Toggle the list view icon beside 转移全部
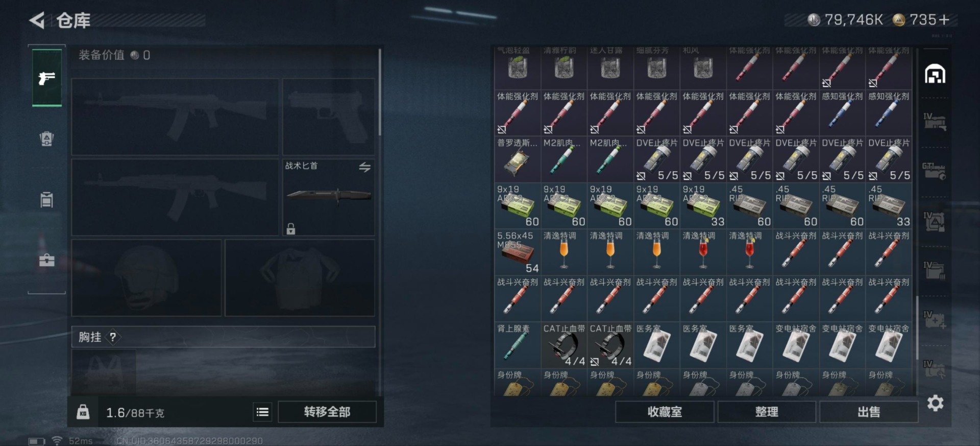This screenshot has width=980, height=446. click(262, 412)
